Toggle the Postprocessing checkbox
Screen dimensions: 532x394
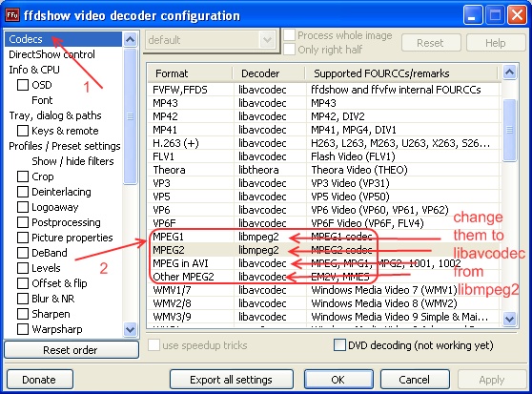[x=23, y=222]
